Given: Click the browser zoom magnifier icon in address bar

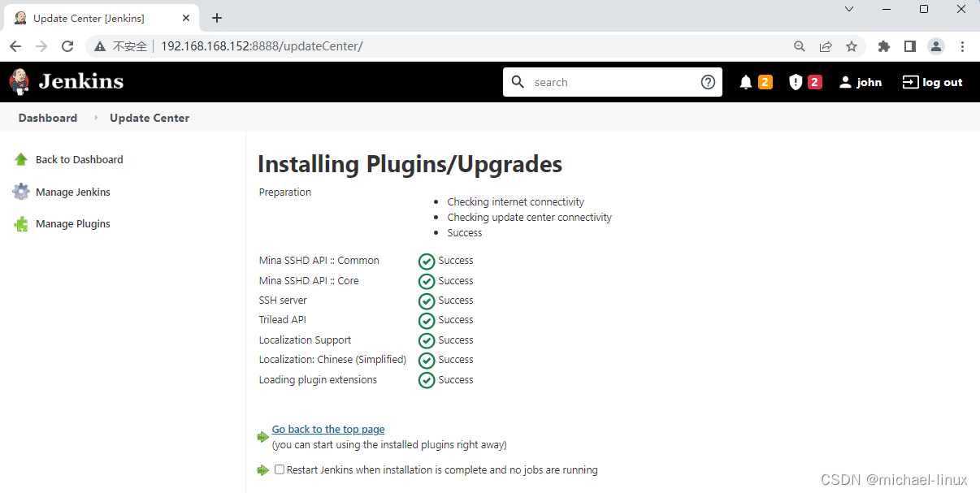Looking at the screenshot, I should 800,46.
